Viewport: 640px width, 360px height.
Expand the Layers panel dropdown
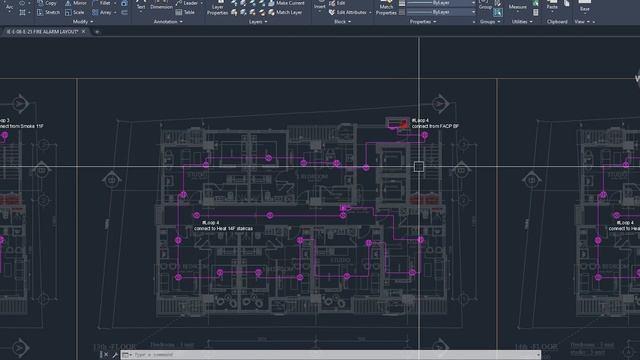tap(258, 22)
